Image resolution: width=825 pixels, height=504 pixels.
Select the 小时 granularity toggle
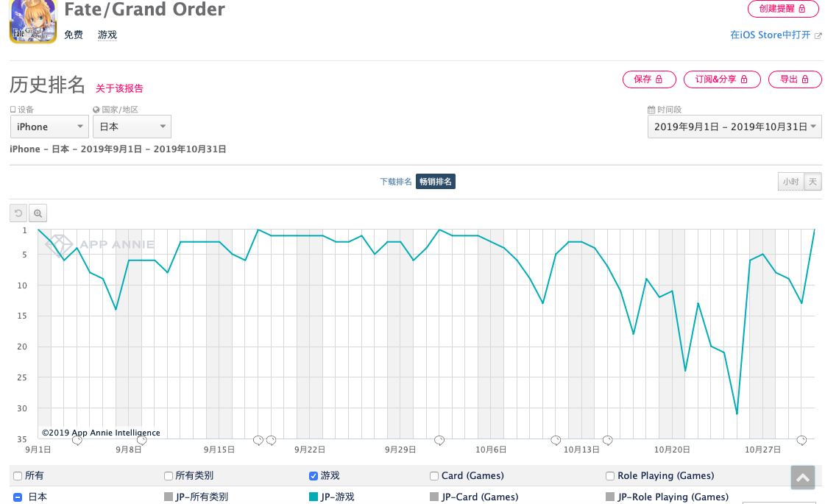click(x=790, y=182)
